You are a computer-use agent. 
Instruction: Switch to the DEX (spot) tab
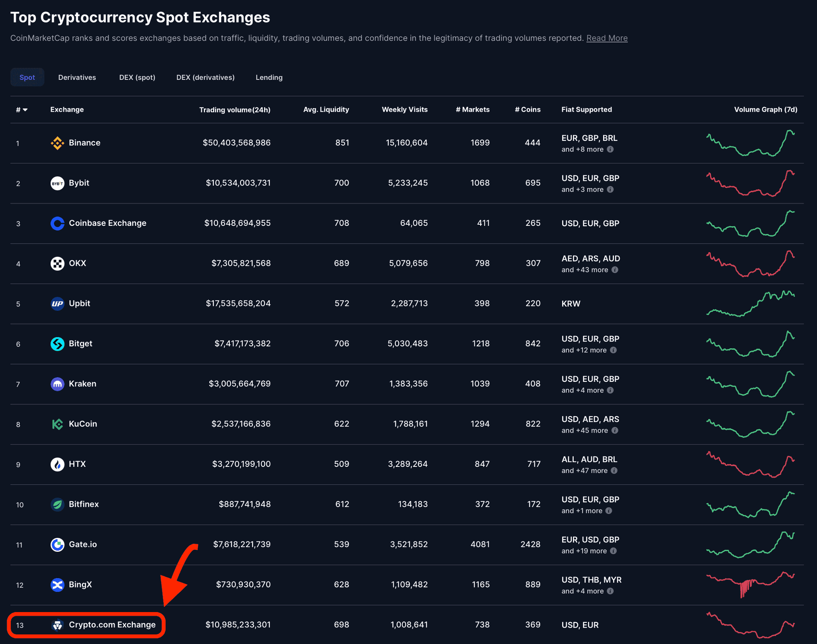coord(137,77)
